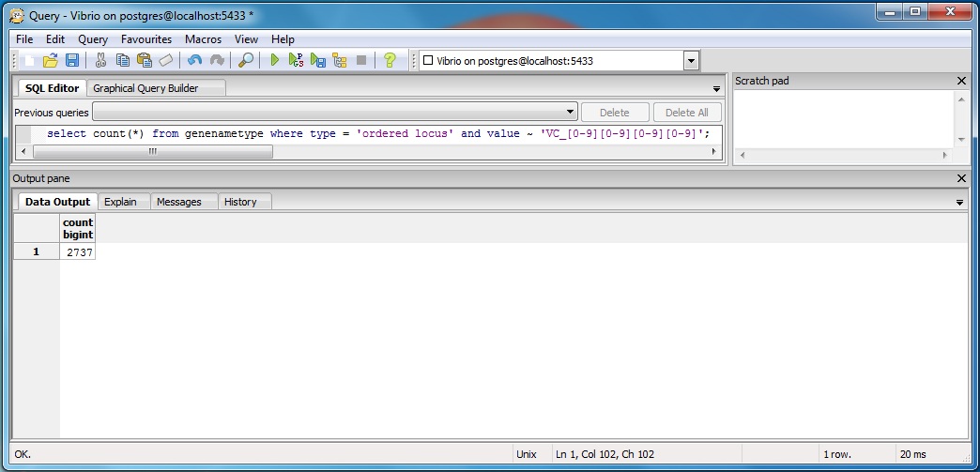Open help using the question mark icon
The height and width of the screenshot is (472, 980).
[x=390, y=60]
